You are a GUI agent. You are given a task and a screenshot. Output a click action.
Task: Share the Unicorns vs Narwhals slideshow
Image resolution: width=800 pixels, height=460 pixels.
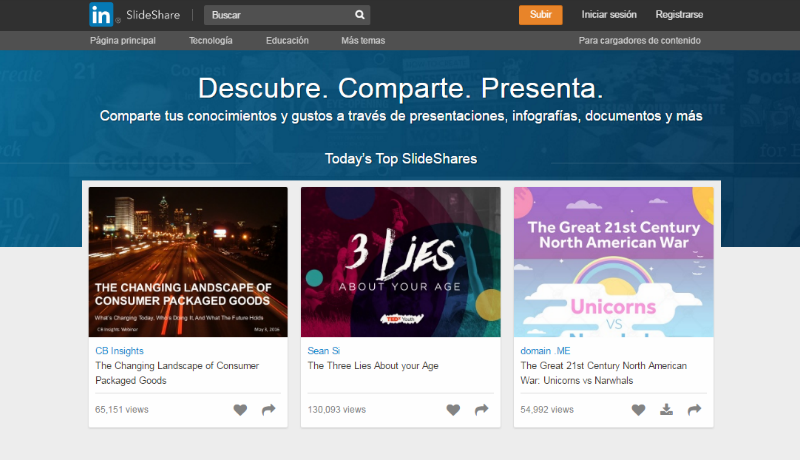[694, 410]
